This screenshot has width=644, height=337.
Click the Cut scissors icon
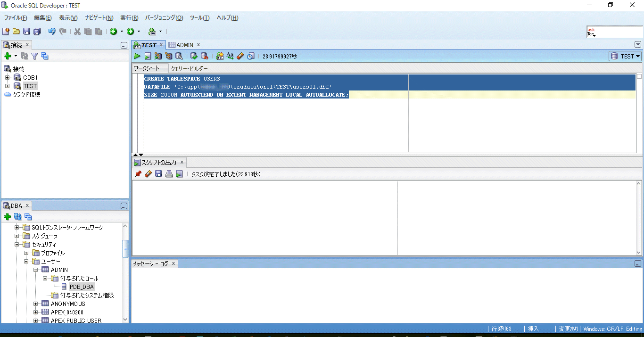point(77,32)
